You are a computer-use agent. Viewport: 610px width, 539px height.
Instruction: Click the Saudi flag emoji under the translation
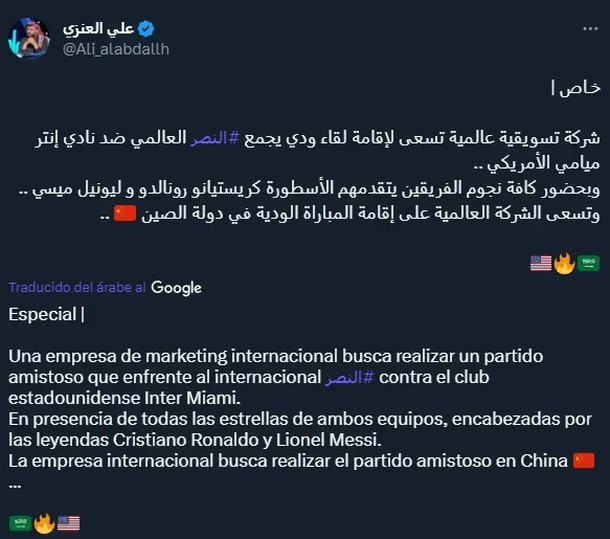pos(20,522)
